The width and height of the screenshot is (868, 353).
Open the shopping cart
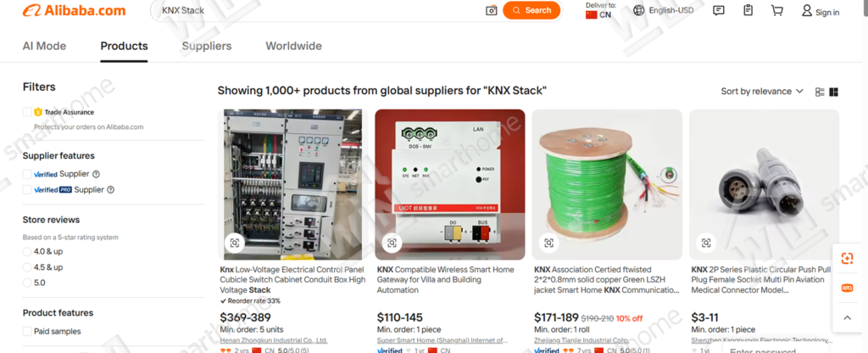point(777,10)
